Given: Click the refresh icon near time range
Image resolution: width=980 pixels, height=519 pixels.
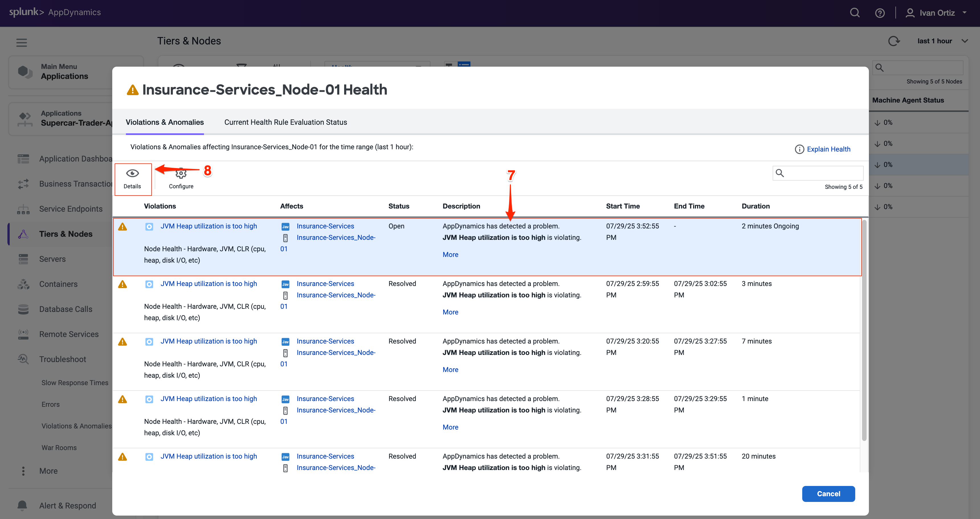Looking at the screenshot, I should point(894,41).
